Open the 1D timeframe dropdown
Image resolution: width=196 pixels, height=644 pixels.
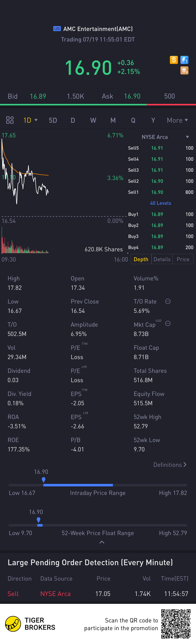[x=30, y=120]
